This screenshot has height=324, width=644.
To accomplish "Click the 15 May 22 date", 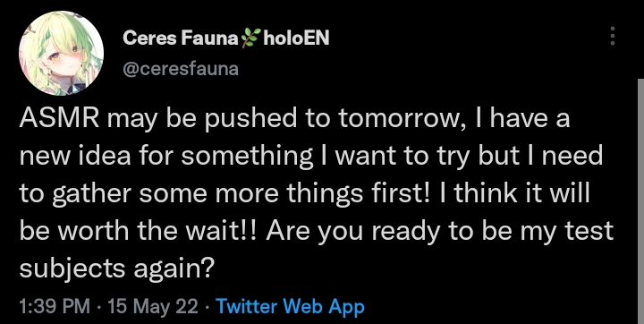I will (152, 306).
